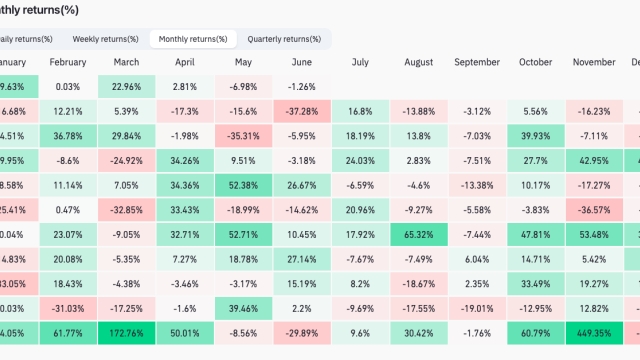
Task: Select the Daily returns(%) tab
Action: tap(26, 39)
